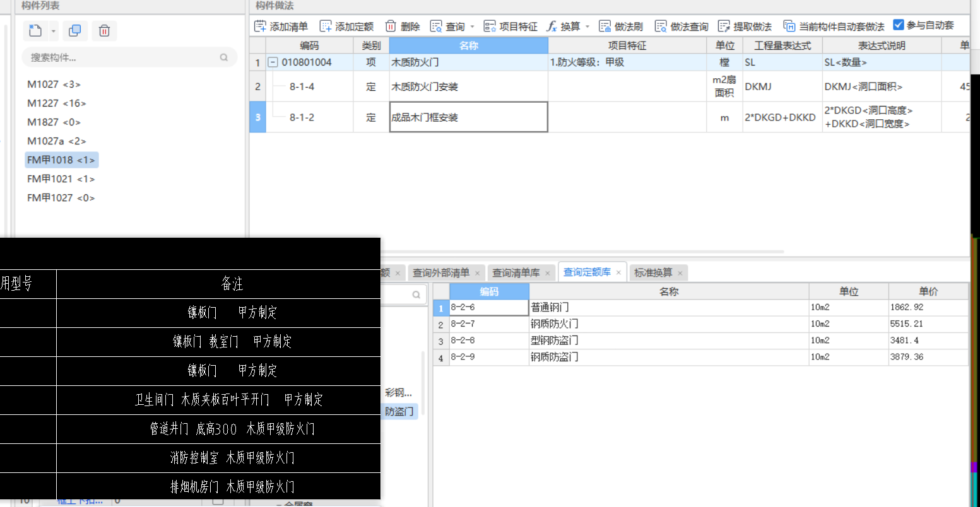Viewport: 980px width, 507px height.
Task: Select cell 木质防火门安装 in row 2
Action: tap(469, 86)
